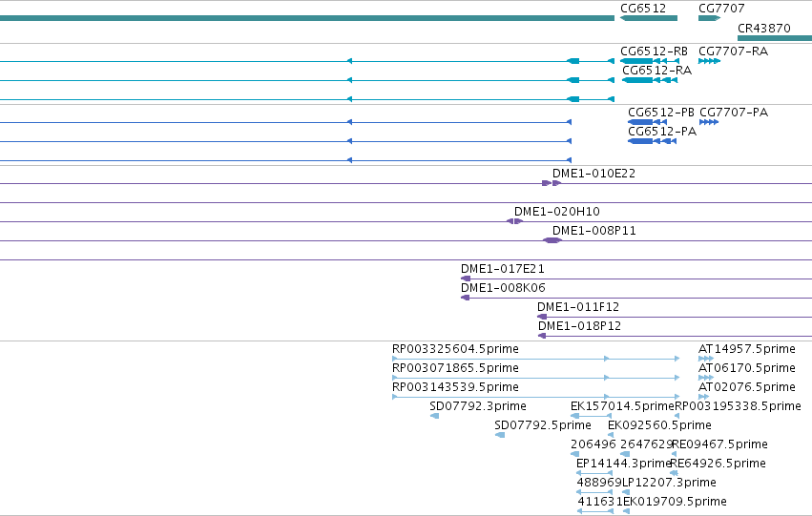
Task: Select protein CG7707-PA label
Action: [734, 113]
